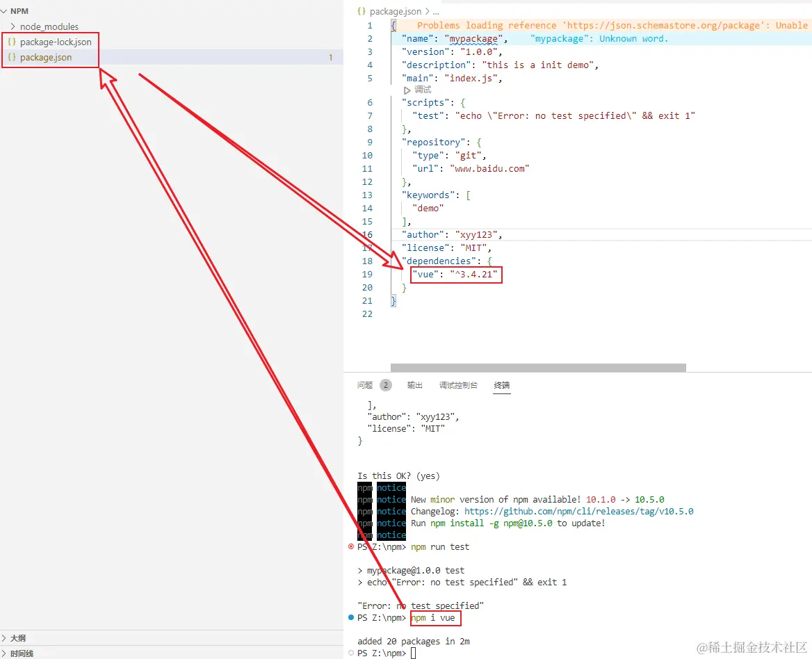
Task: Click the breadcrumb JSON file icon
Action: tap(362, 11)
